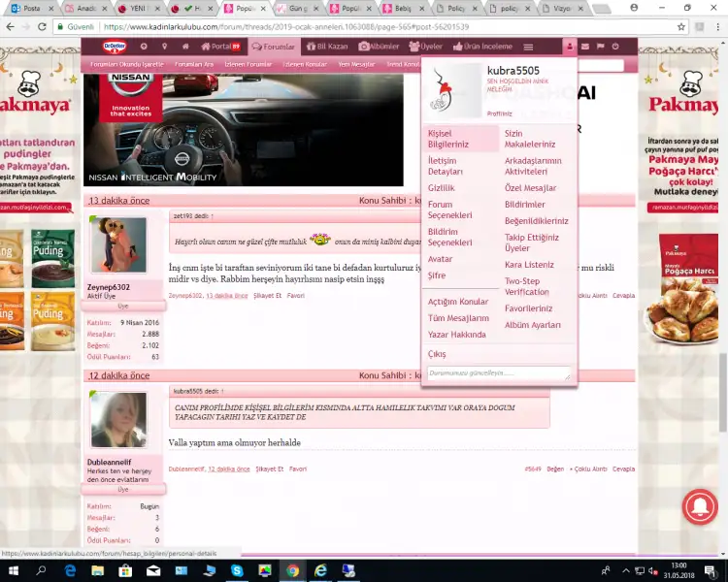Open the Forumlar navigation tab
Image resolution: width=728 pixels, height=582 pixels.
pyautogui.click(x=273, y=47)
